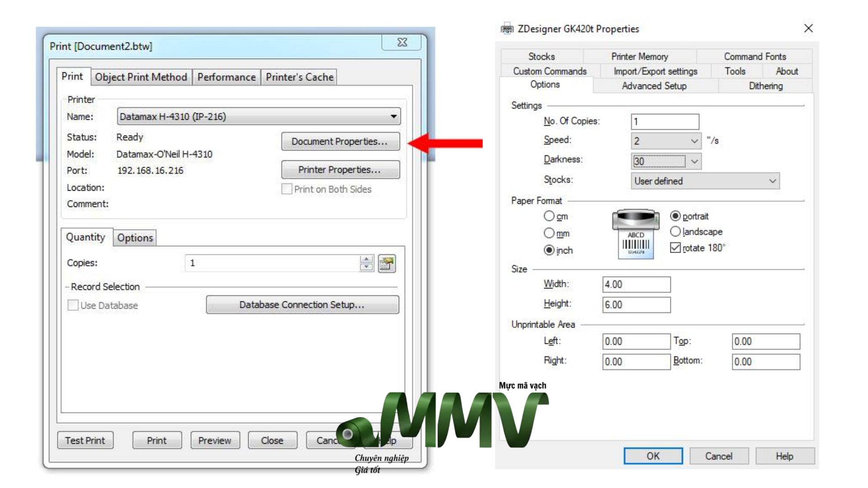Increase copies with the spinner arrows
Image resolution: width=868 pixels, height=488 pixels.
[367, 259]
